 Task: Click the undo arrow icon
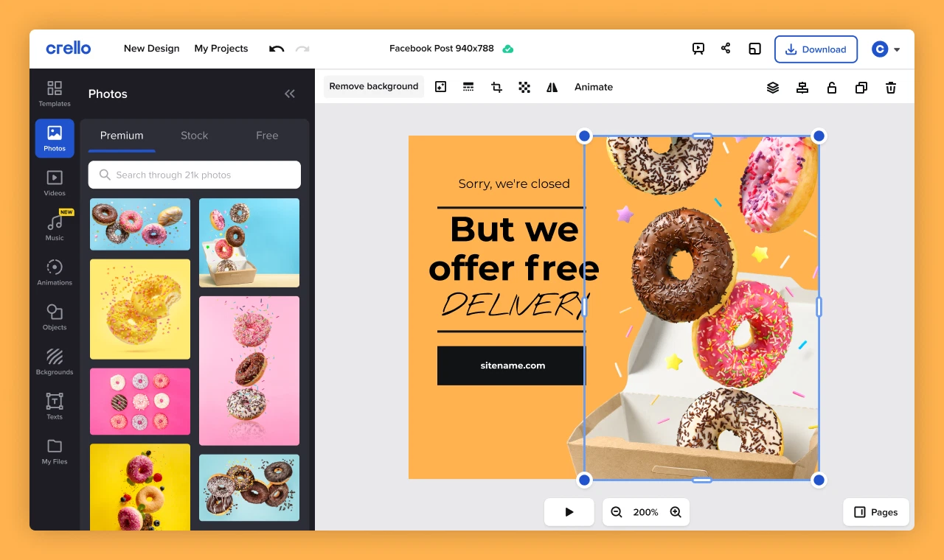277,49
